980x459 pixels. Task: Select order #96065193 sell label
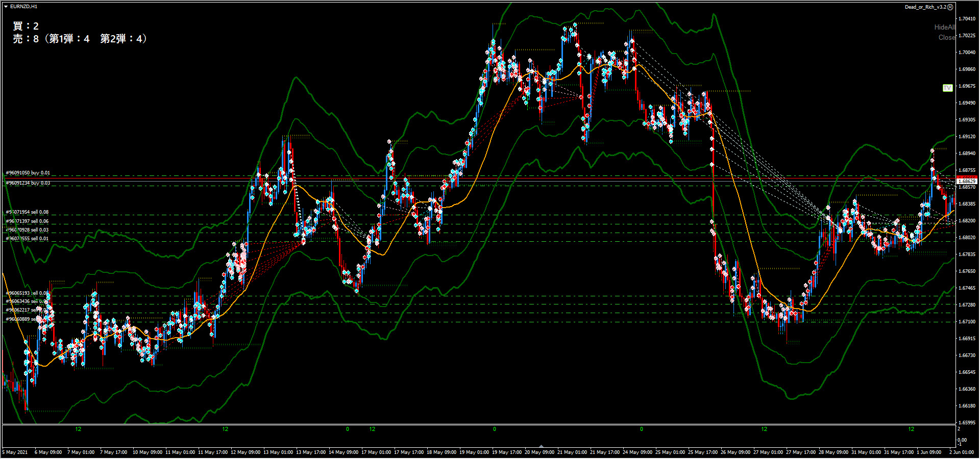pyautogui.click(x=27, y=293)
